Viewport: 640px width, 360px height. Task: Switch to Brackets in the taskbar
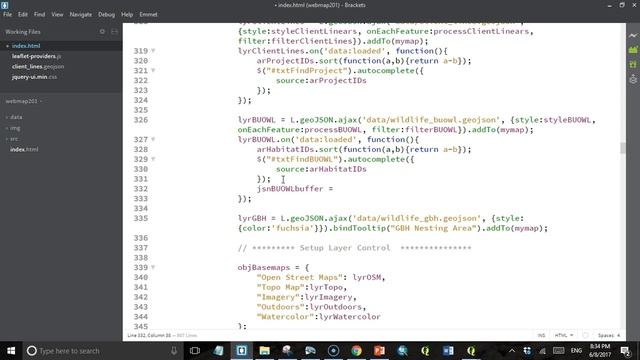click(x=241, y=351)
